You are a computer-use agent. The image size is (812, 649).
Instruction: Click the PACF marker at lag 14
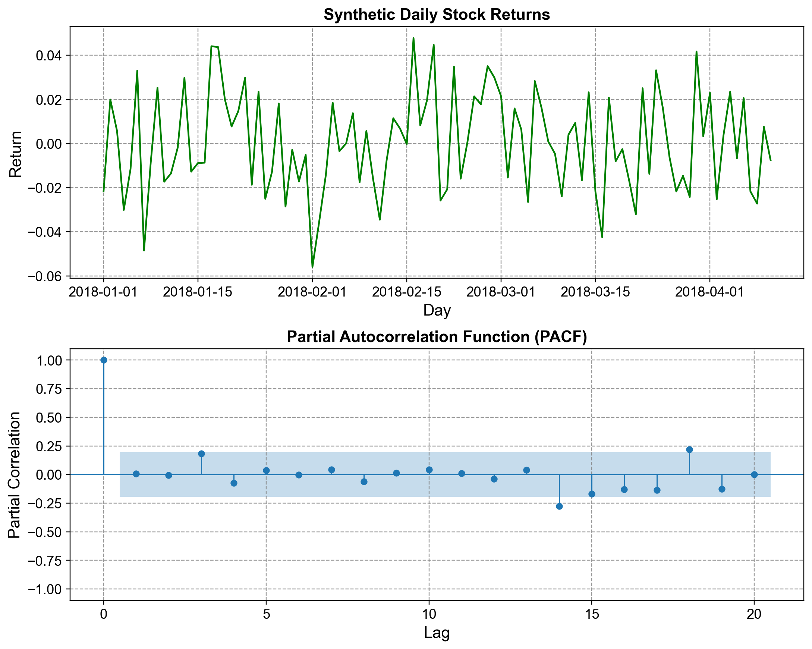tap(559, 506)
